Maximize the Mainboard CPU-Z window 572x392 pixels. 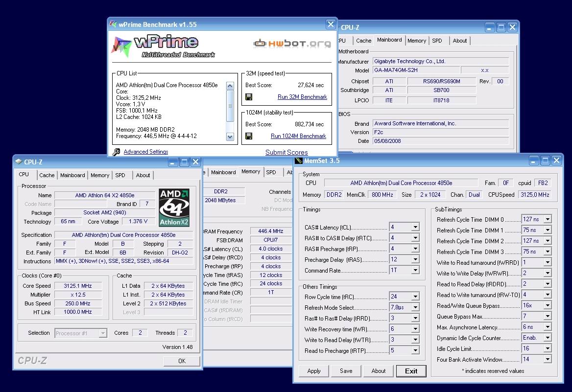tap(501, 27)
